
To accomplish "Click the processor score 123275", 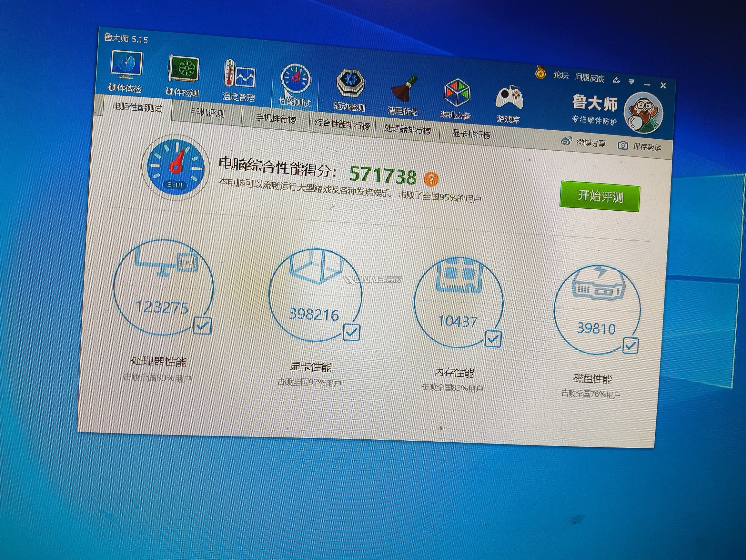I will (162, 307).
